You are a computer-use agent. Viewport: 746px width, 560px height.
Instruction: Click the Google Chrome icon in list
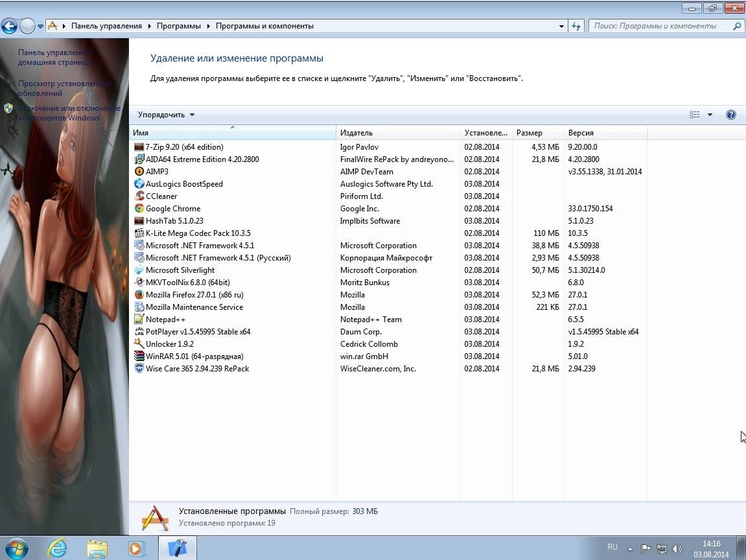pos(139,209)
